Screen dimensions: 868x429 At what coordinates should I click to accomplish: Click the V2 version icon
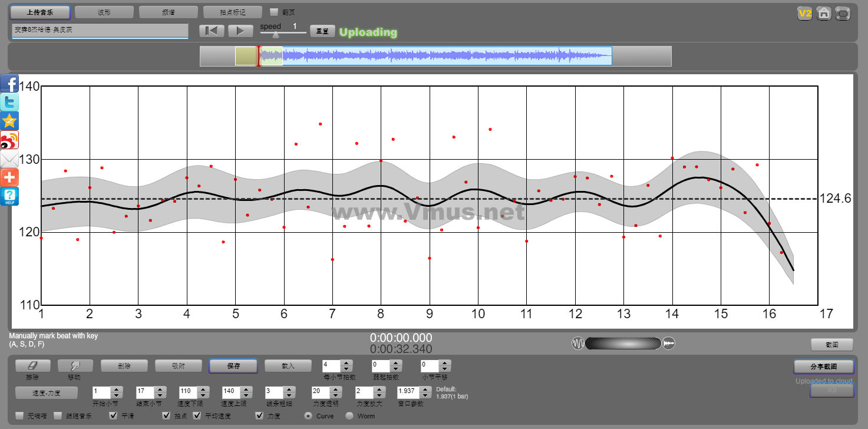click(x=804, y=13)
